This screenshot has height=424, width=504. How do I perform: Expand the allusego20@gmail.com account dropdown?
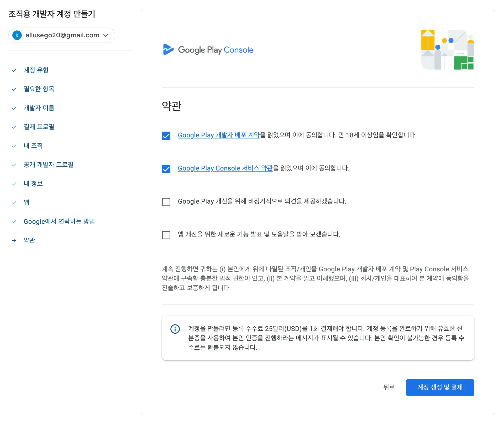[62, 35]
